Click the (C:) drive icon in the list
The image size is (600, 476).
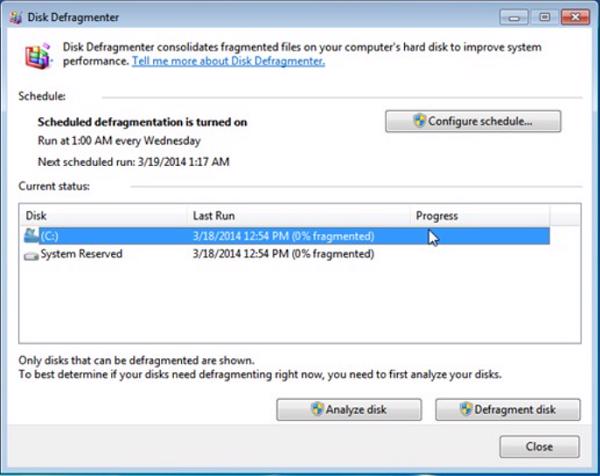pyautogui.click(x=31, y=236)
